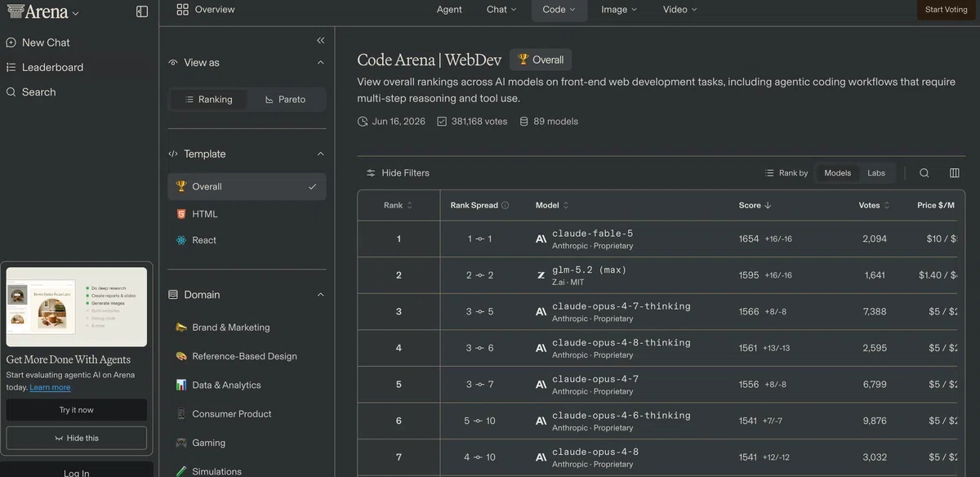
Task: Choose the Simulations domain
Action: click(216, 470)
